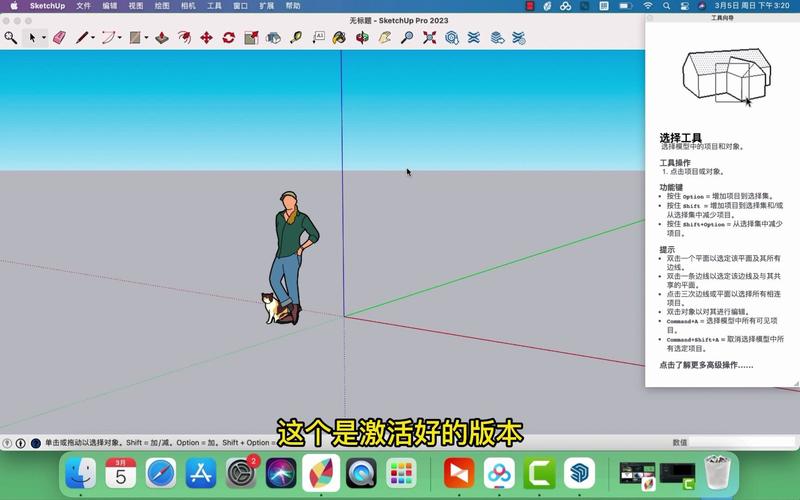The height and width of the screenshot is (500, 800).
Task: Open the Extension Manager icon at toolbar end
Action: [x=518, y=38]
